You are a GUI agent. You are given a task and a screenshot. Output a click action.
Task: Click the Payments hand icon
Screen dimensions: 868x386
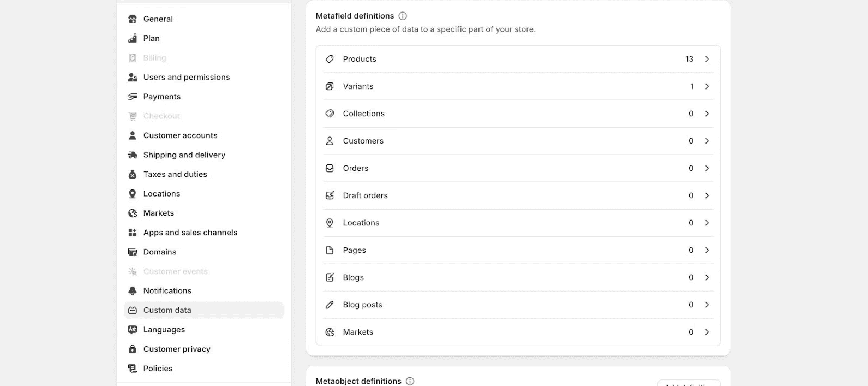pyautogui.click(x=133, y=97)
